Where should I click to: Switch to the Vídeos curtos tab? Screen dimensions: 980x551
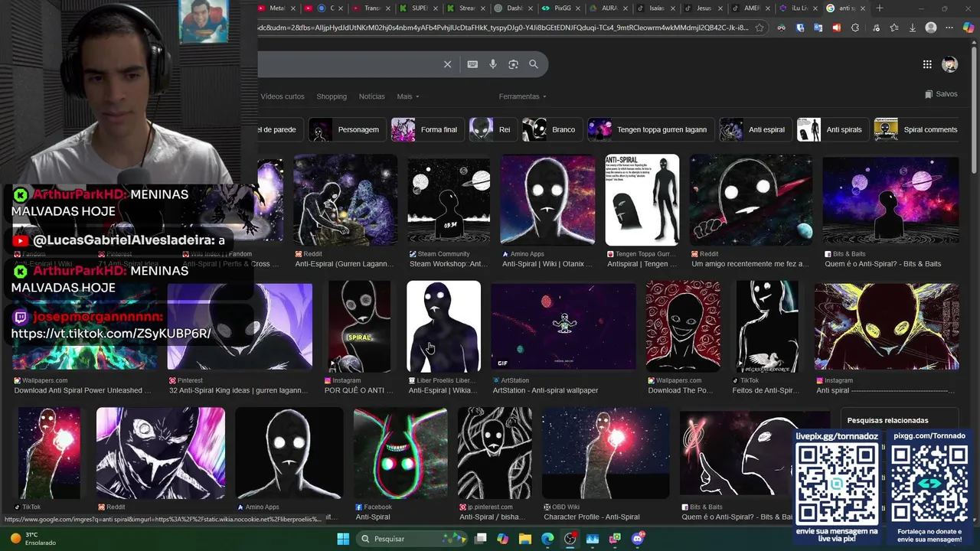pos(283,96)
